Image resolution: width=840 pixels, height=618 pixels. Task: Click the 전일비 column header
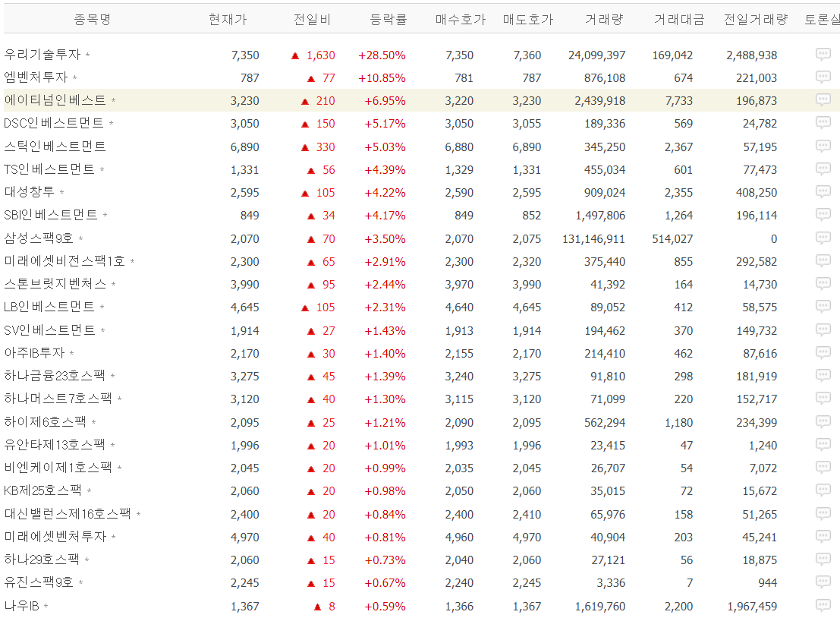pyautogui.click(x=312, y=19)
